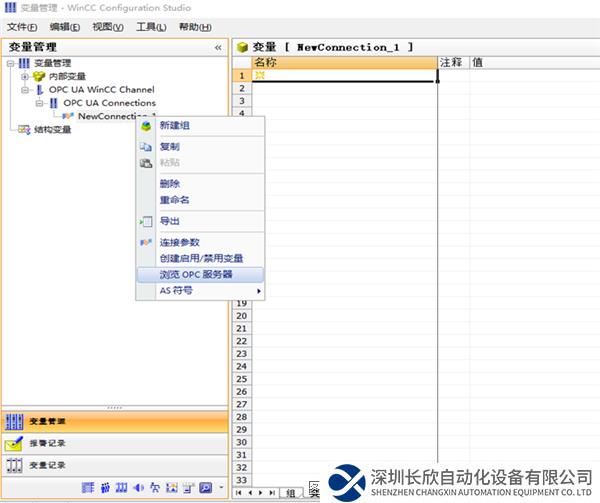Open the AS 符号 submenu arrow
600x503 pixels.
[x=260, y=291]
